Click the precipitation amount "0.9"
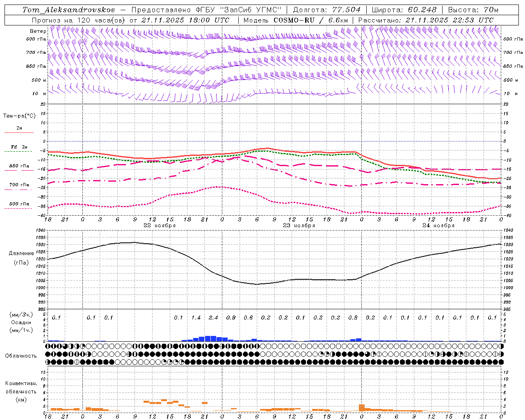The image size is (525, 420). point(231,317)
